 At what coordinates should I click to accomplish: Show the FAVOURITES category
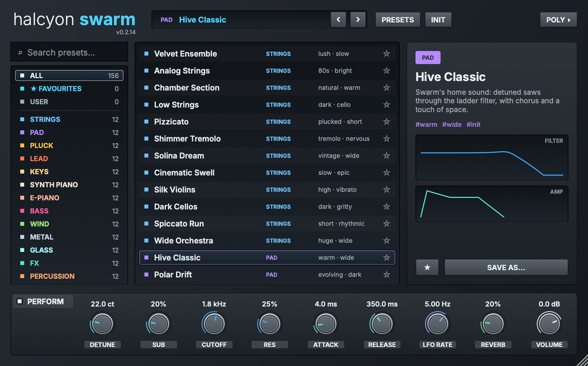click(x=69, y=89)
